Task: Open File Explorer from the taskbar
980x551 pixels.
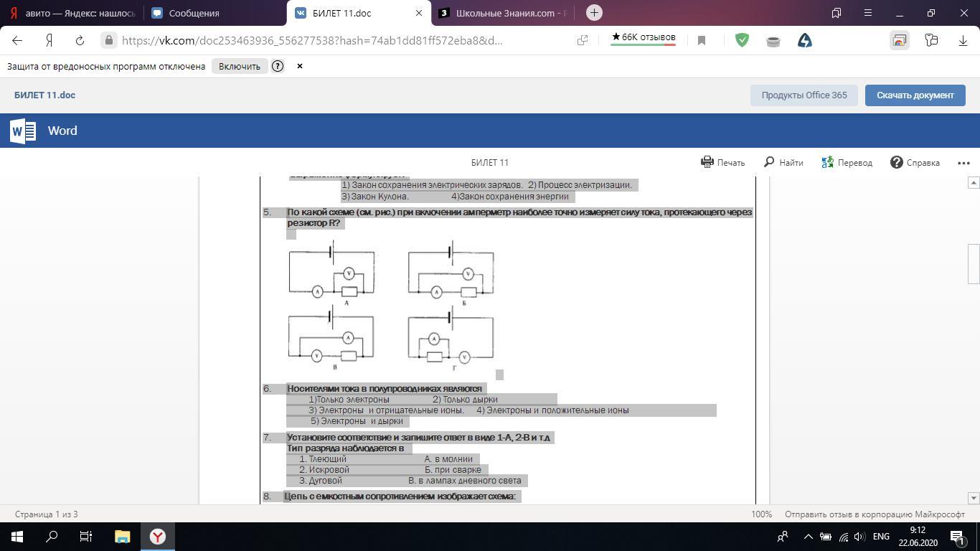Action: pos(122,536)
